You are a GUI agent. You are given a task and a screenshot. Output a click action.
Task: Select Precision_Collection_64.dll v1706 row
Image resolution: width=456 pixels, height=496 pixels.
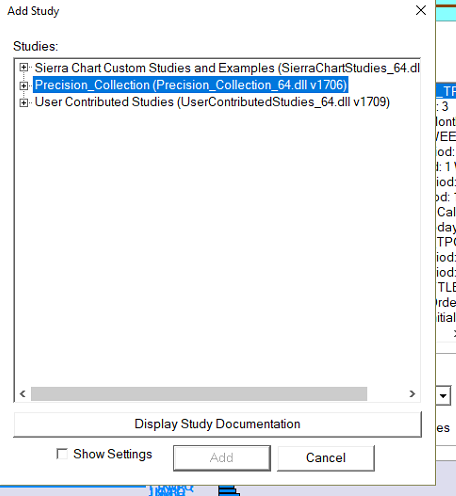tap(191, 85)
